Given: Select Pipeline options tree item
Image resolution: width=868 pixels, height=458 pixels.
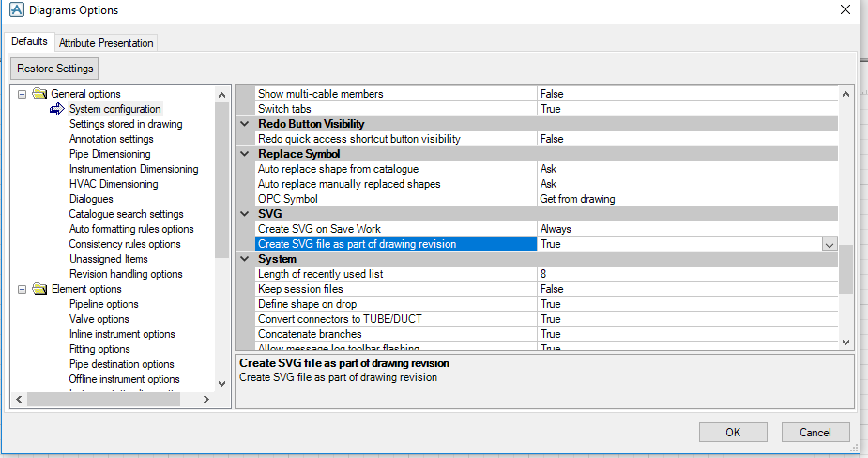Looking at the screenshot, I should [103, 304].
